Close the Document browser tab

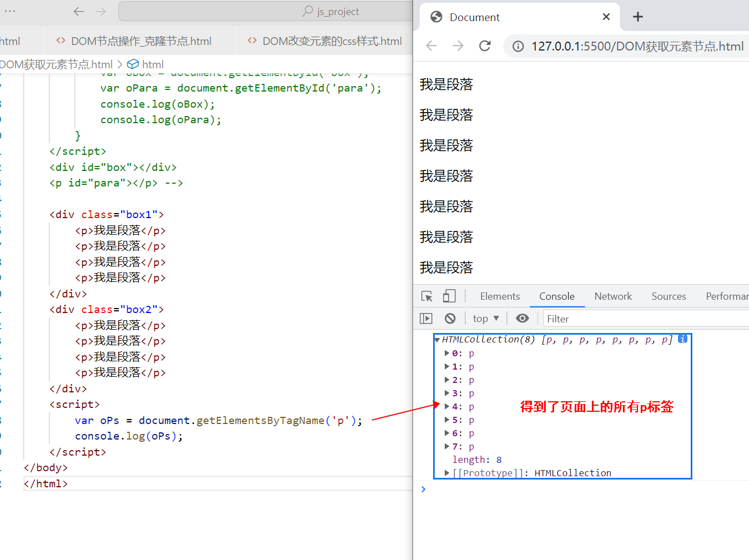606,17
